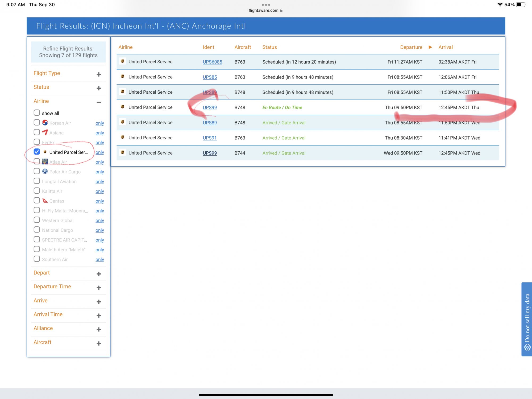532x399 pixels.
Task: Uncheck the United Parcel Service checkbox
Action: (x=37, y=152)
